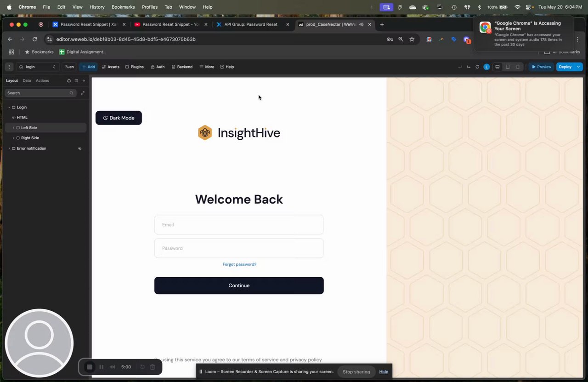Open the en language selector
588x382 pixels.
(69, 67)
